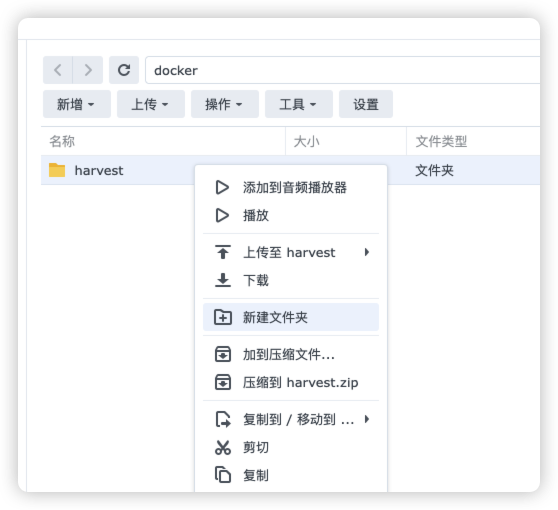Click the forward navigation arrow
The height and width of the screenshot is (510, 558).
point(88,70)
